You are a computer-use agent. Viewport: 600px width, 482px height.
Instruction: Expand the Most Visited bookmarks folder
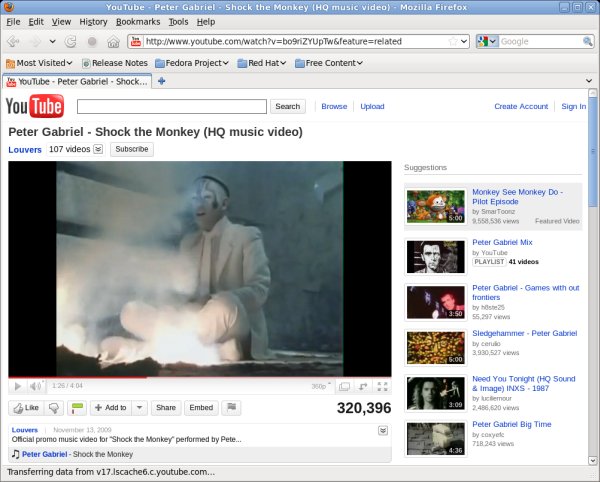(39, 63)
